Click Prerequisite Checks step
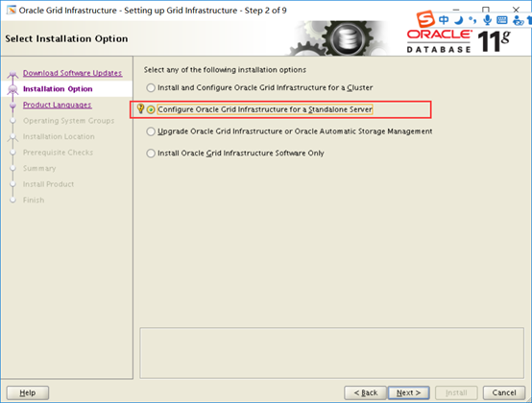Screen dimensions: 532x403 (58, 153)
